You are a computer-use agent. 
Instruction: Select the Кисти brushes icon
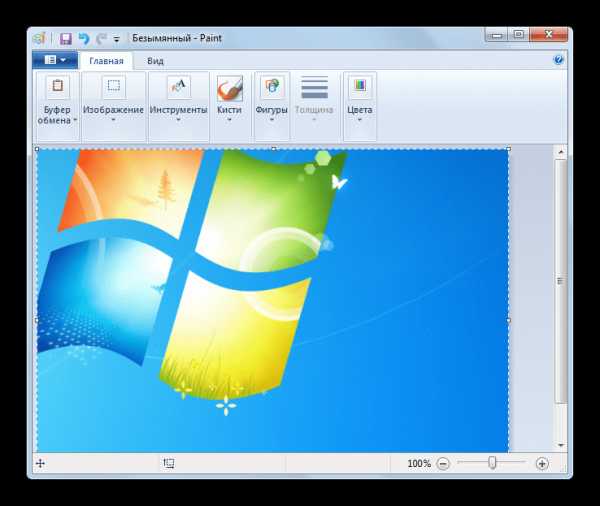(x=230, y=89)
